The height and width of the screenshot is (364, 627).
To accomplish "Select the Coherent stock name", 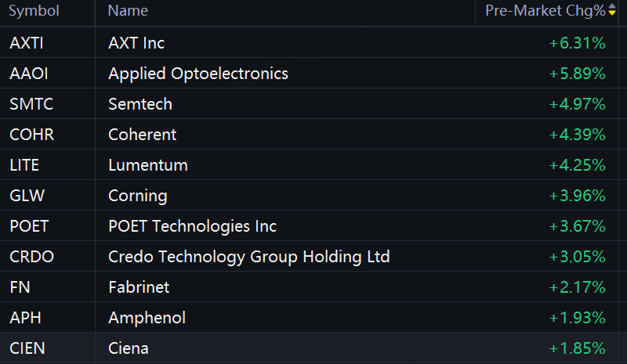I will [142, 135].
